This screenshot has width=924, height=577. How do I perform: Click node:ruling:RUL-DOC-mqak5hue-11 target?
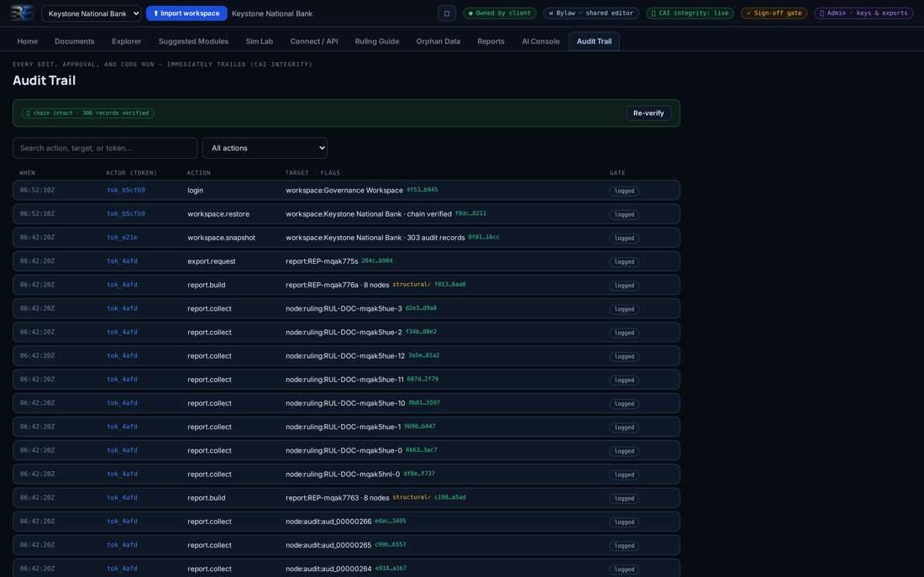click(x=344, y=380)
